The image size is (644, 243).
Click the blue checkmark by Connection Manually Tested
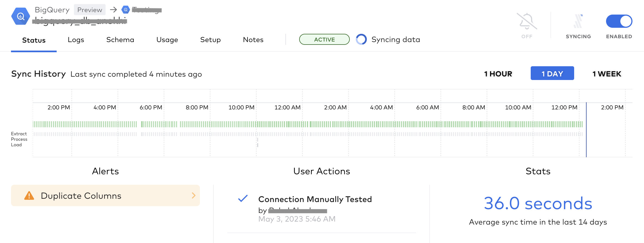point(243,198)
